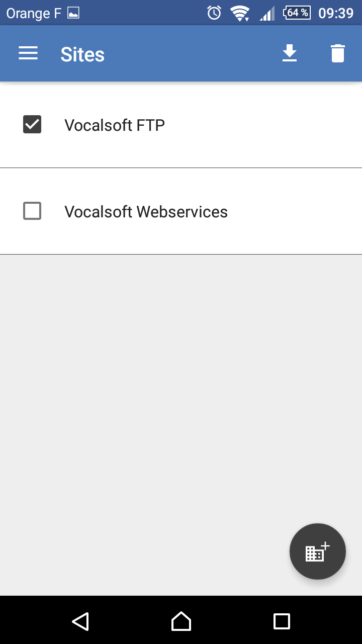Viewport: 362px width, 644px height.
Task: Tap the Wi-Fi status bar icon
Action: [240, 13]
